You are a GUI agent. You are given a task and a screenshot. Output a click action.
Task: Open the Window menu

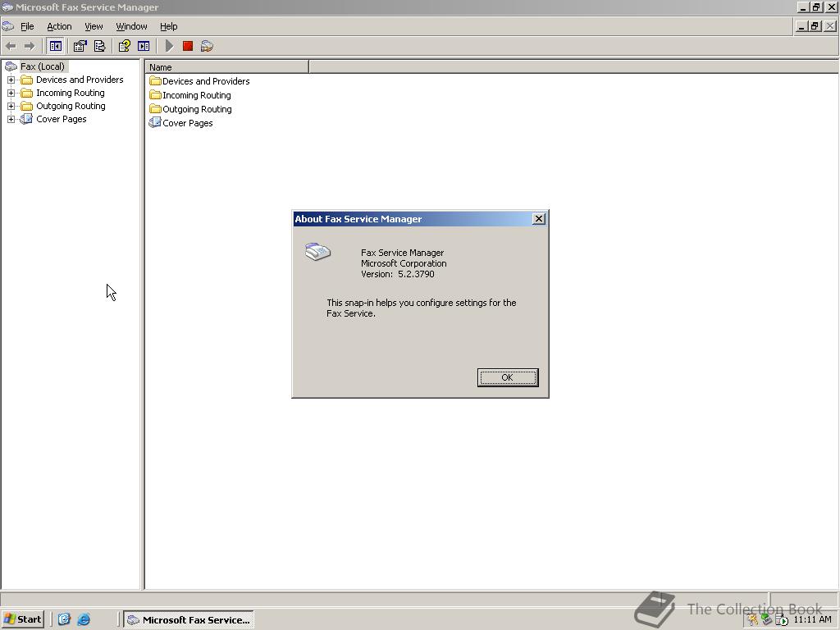coord(131,26)
